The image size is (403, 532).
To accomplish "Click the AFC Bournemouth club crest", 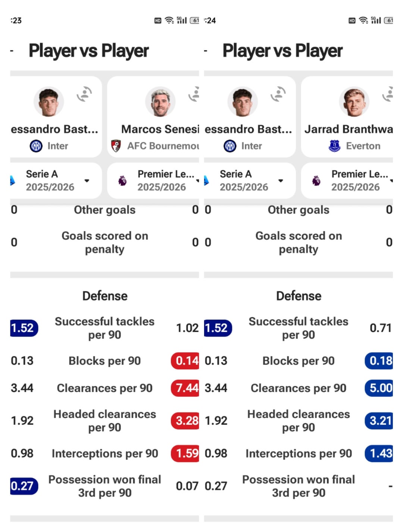I will point(116,146).
